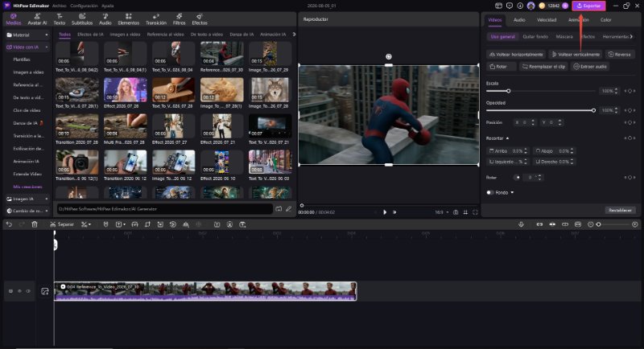Add a keyframe for Opacidad
Viewport: 644px width, 349px height.
pyautogui.click(x=630, y=110)
